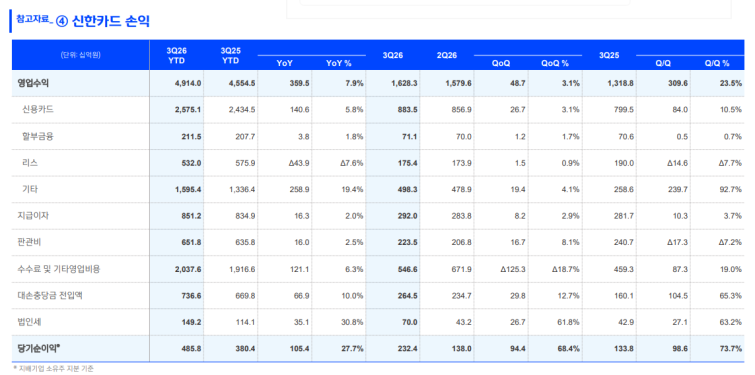Screen dimensions: 755x375
Task: Select the '지급이자' row label
Action: (33, 216)
